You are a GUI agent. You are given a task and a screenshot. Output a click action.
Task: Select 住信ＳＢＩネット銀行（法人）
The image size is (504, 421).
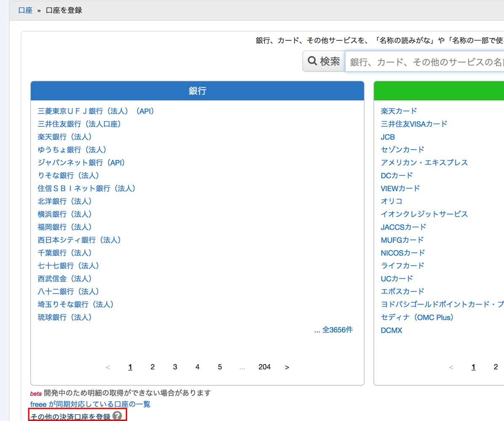coord(87,188)
